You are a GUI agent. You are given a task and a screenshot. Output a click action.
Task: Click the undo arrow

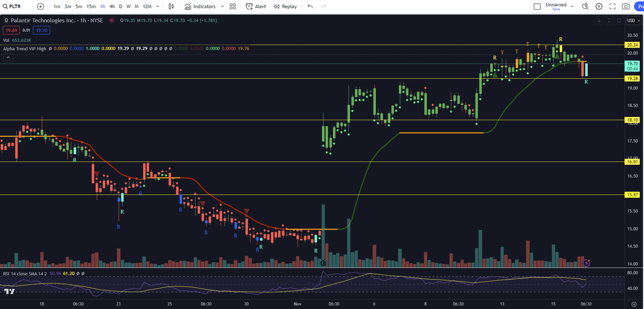[310, 6]
